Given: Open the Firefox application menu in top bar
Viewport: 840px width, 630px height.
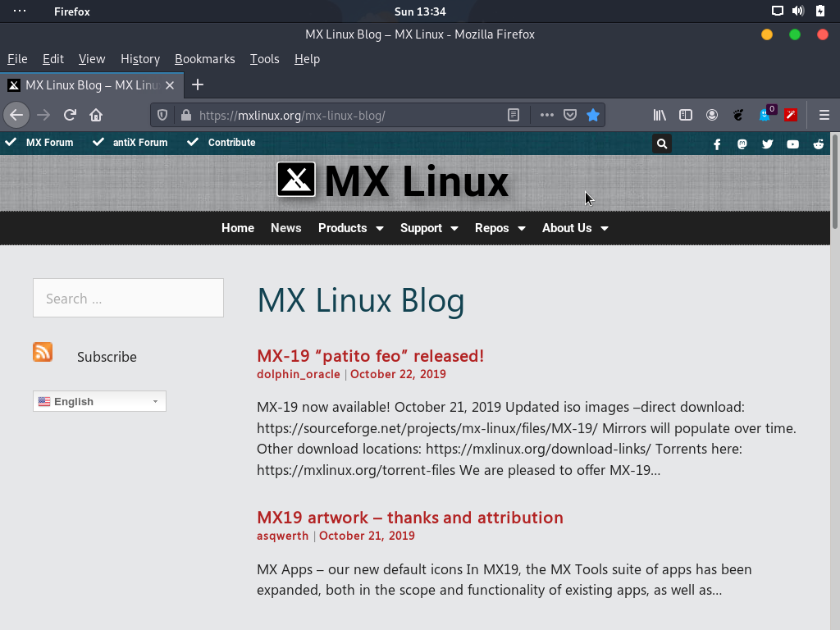Looking at the screenshot, I should tap(72, 11).
